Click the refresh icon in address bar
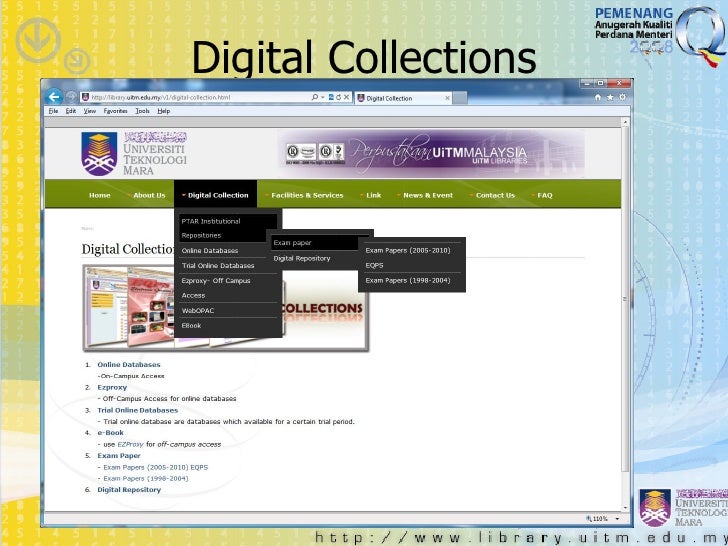Image resolution: width=728 pixels, height=546 pixels. 338,97
